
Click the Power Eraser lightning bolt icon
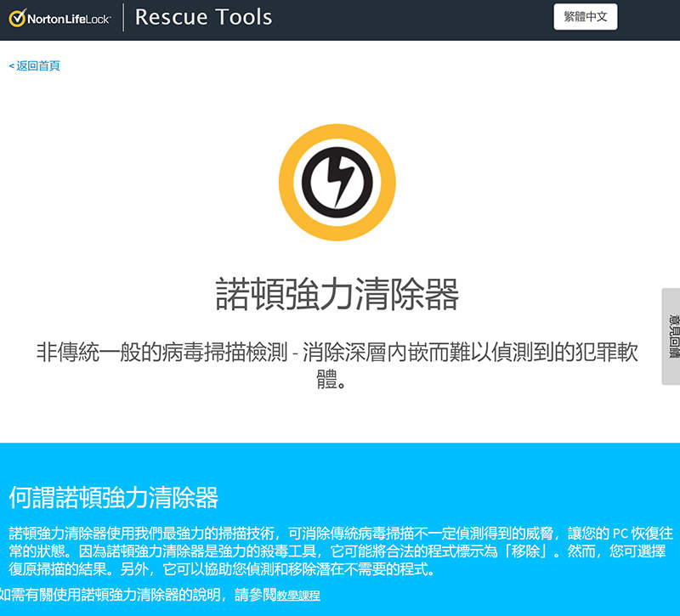point(337,183)
